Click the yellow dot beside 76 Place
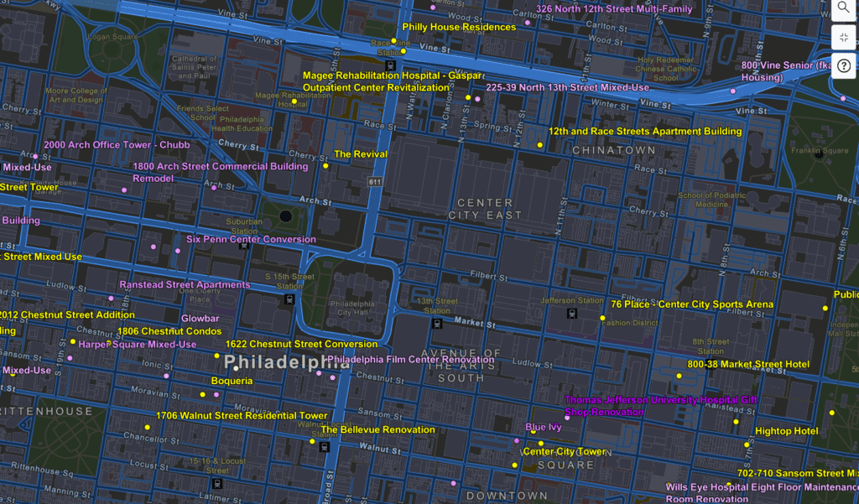The height and width of the screenshot is (504, 859). 602,318
